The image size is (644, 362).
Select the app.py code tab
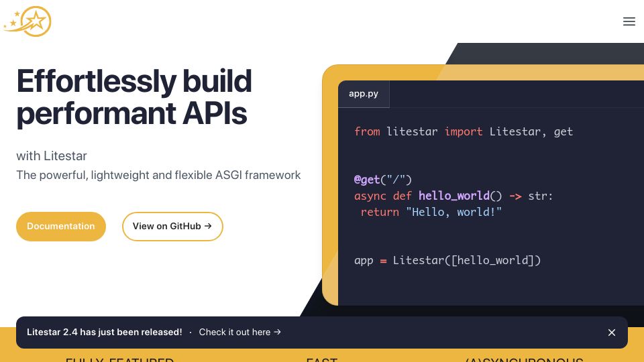[x=364, y=94]
